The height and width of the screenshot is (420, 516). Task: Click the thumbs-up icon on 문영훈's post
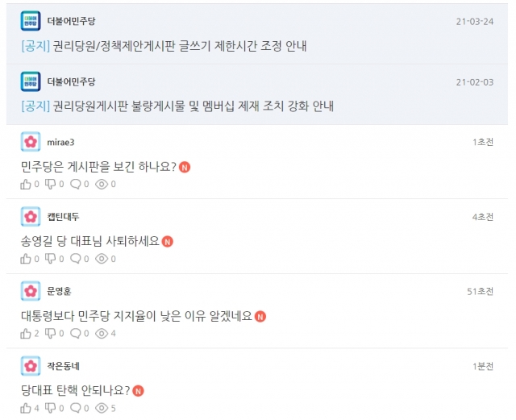[26, 334]
